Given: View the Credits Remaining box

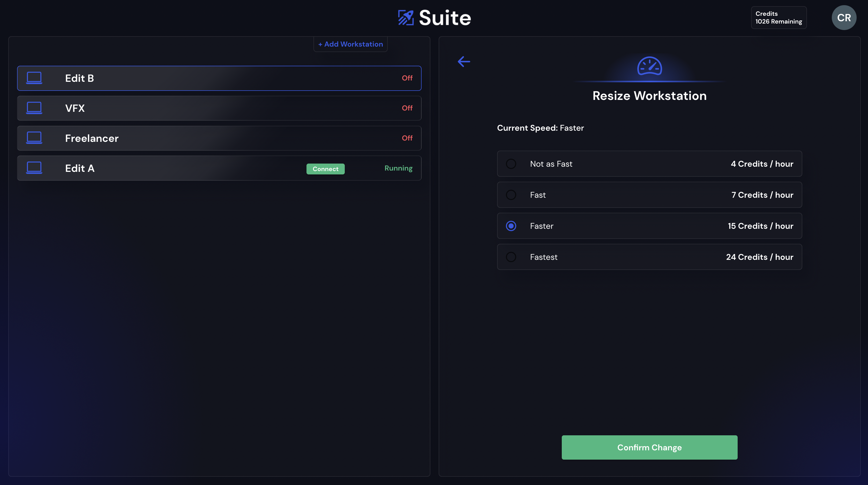Looking at the screenshot, I should tap(779, 18).
